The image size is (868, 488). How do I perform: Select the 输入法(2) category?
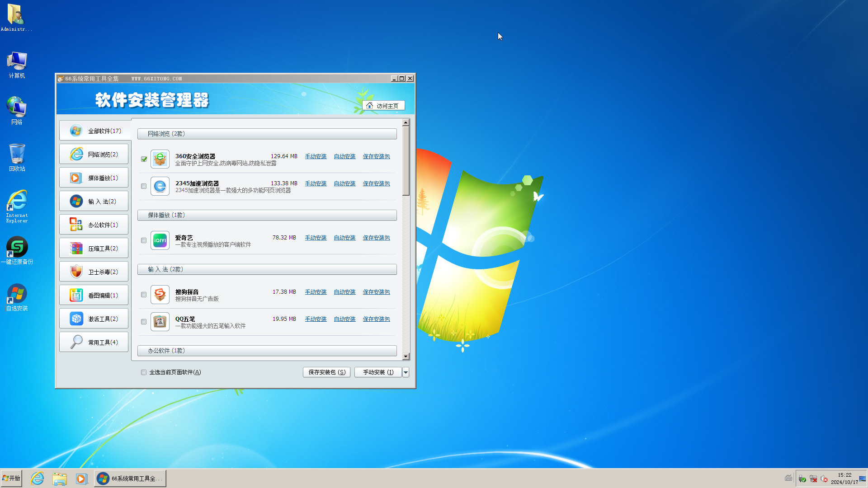(94, 202)
